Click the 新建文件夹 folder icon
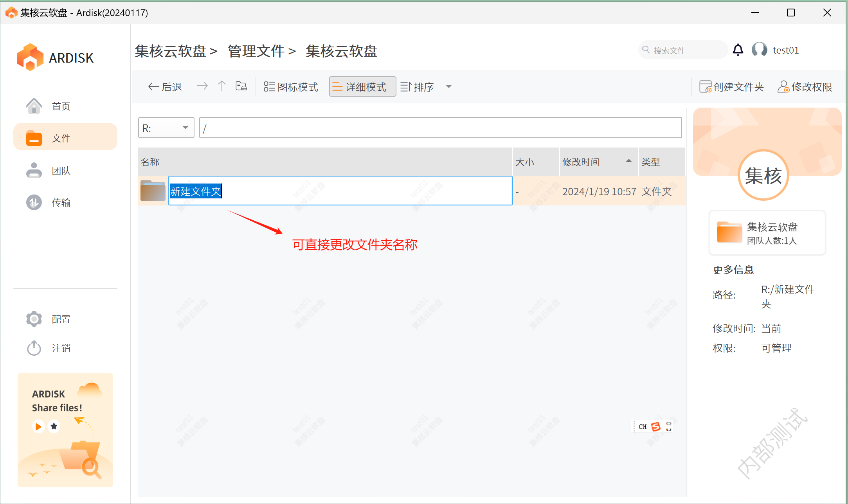The height and width of the screenshot is (504, 848). (153, 191)
